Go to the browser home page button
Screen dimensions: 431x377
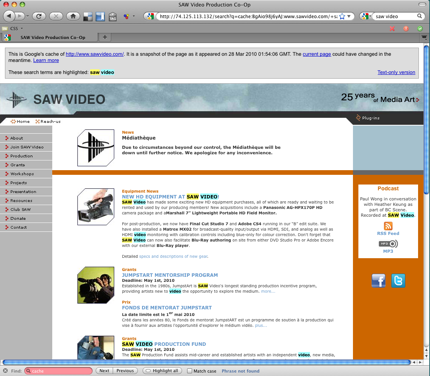(73, 16)
